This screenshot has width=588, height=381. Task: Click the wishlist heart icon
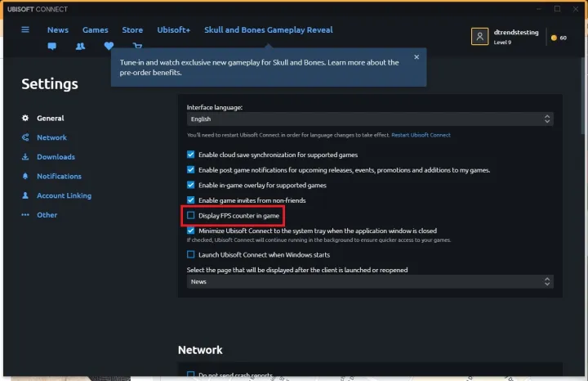[x=109, y=47]
